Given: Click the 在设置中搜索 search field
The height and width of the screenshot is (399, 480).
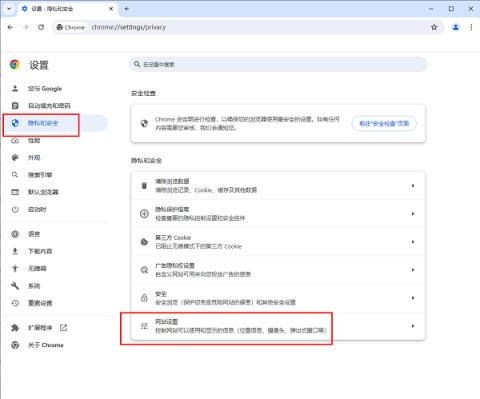Looking at the screenshot, I should 278,64.
